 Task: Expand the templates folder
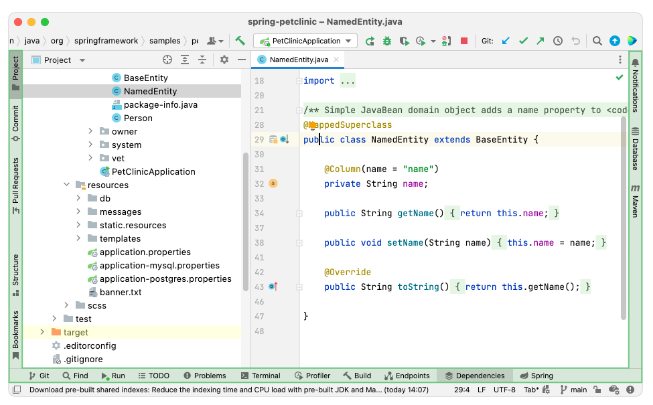78,238
